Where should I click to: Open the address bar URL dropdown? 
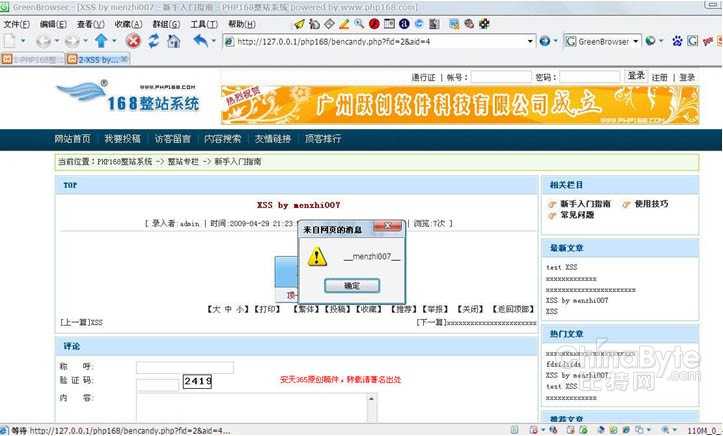(530, 41)
